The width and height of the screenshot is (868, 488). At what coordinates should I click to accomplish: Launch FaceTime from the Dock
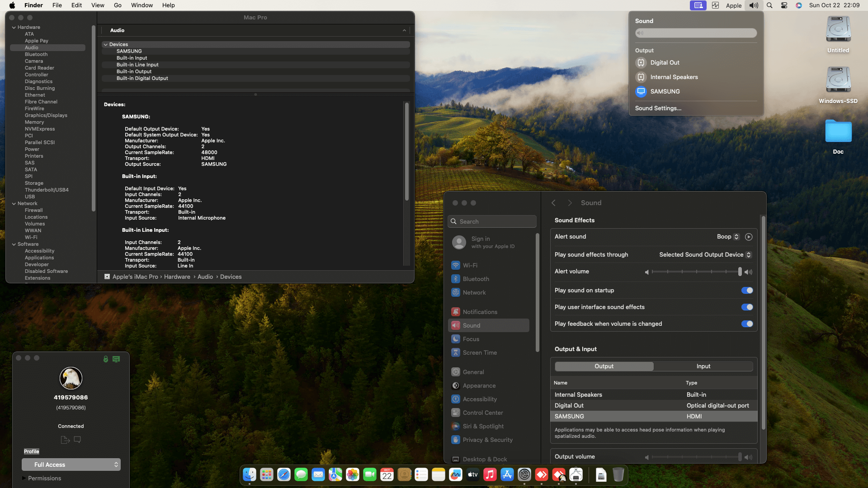370,474
